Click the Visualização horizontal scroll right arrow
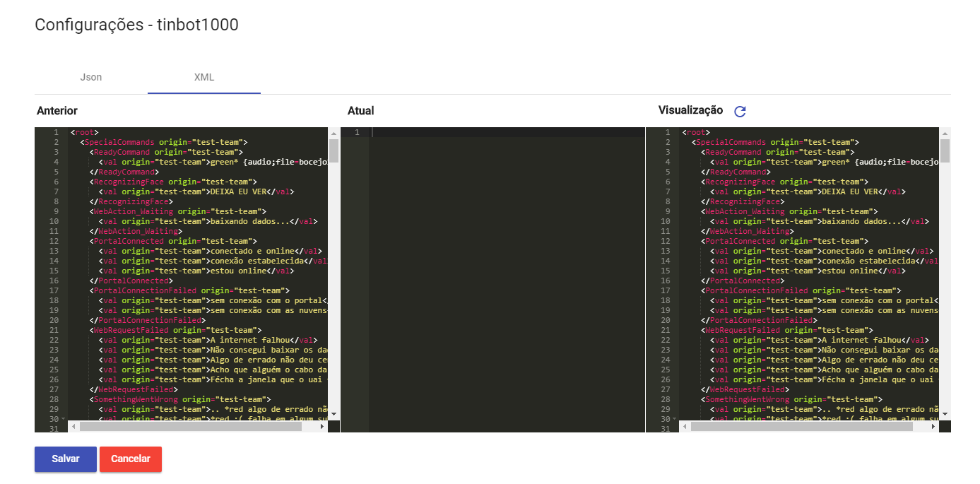This screenshot has width=980, height=484. pos(934,427)
